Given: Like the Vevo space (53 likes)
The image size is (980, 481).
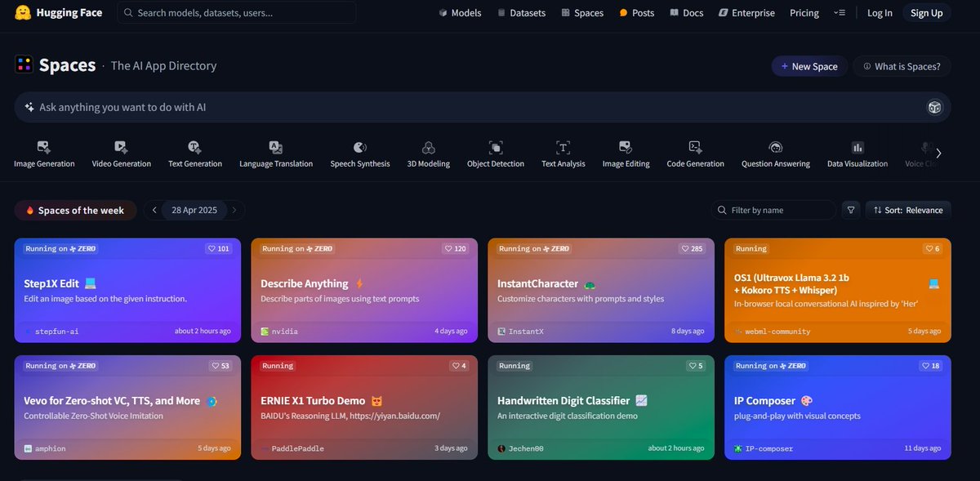Looking at the screenshot, I should [220, 366].
